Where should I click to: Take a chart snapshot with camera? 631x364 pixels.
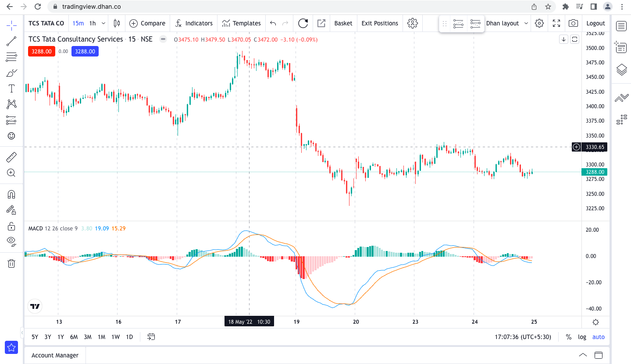click(573, 23)
